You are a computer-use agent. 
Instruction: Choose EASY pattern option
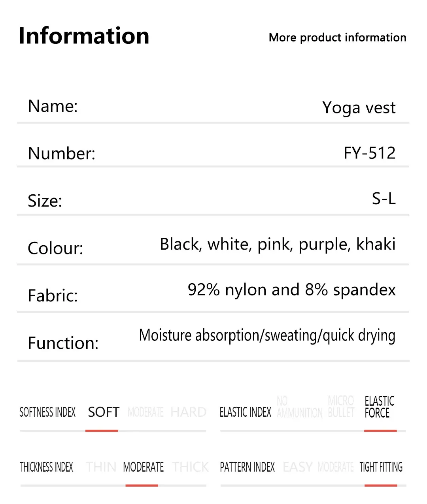point(298,467)
